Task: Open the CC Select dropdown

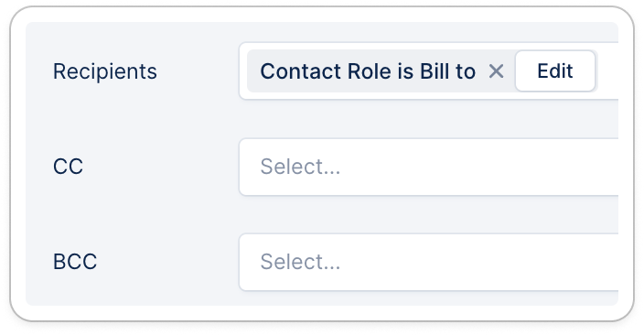Action: pos(428,167)
